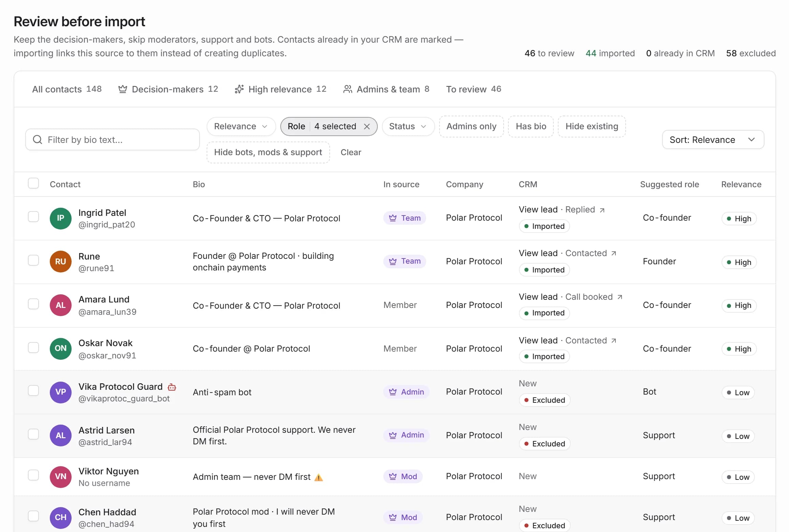Screen dimensions: 789x532
Task: Click the Imported badge for Oskar Novak
Action: tap(544, 357)
